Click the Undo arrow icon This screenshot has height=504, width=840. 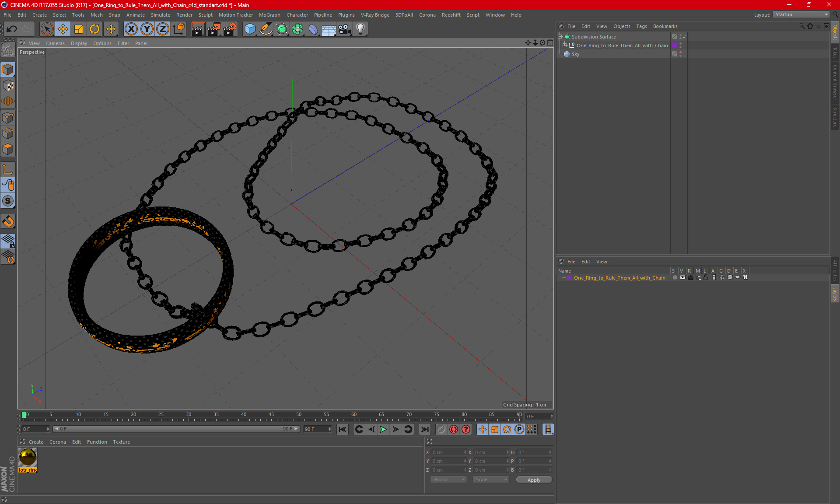point(12,29)
